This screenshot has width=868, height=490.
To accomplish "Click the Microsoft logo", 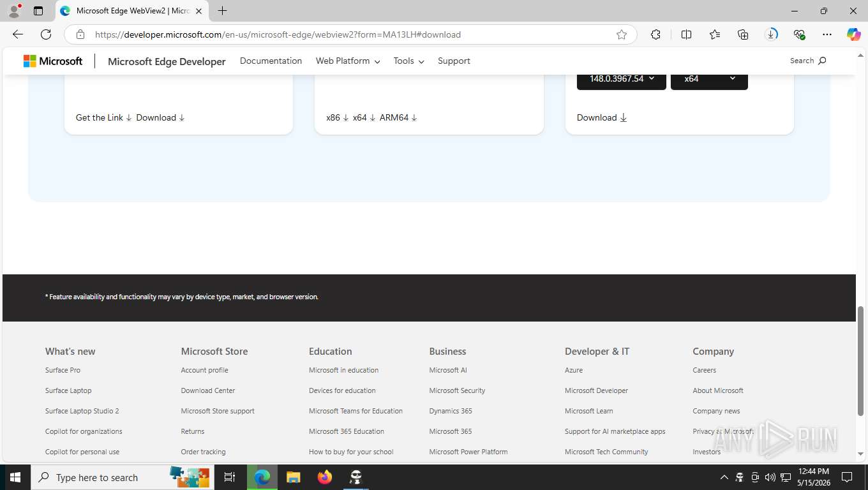I will 53,61.
